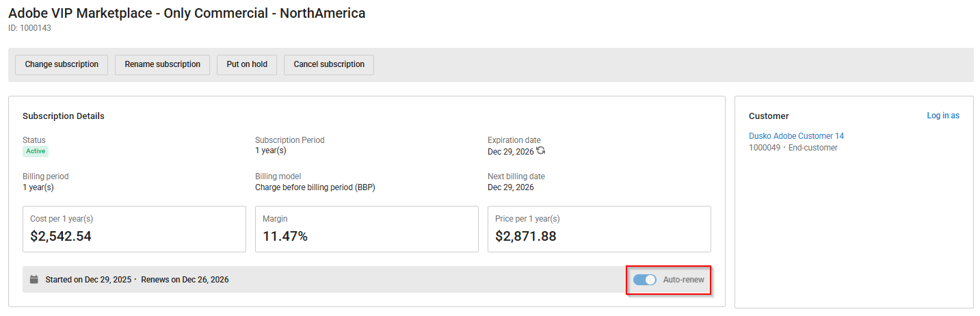Image resolution: width=980 pixels, height=316 pixels.
Task: Click the Subscription Details heading
Action: (x=64, y=116)
